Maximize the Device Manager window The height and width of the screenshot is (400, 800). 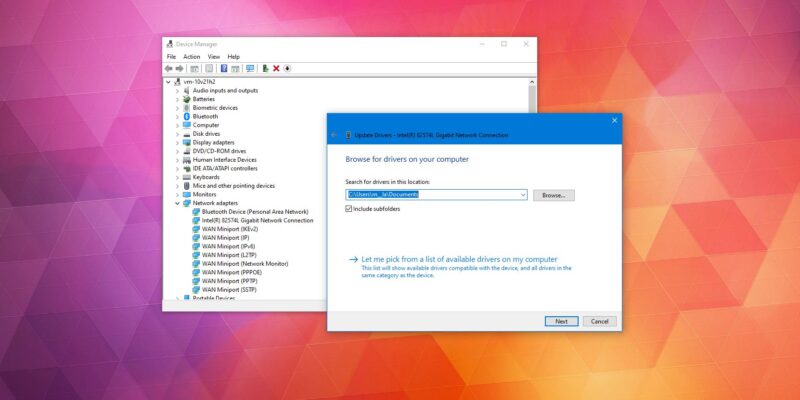point(504,44)
